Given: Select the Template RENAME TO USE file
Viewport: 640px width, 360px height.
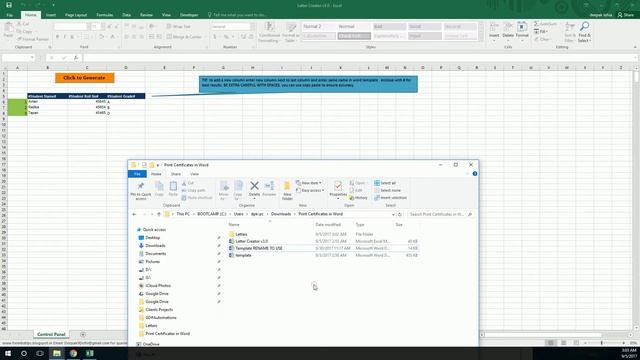Looking at the screenshot, I should pos(258,248).
